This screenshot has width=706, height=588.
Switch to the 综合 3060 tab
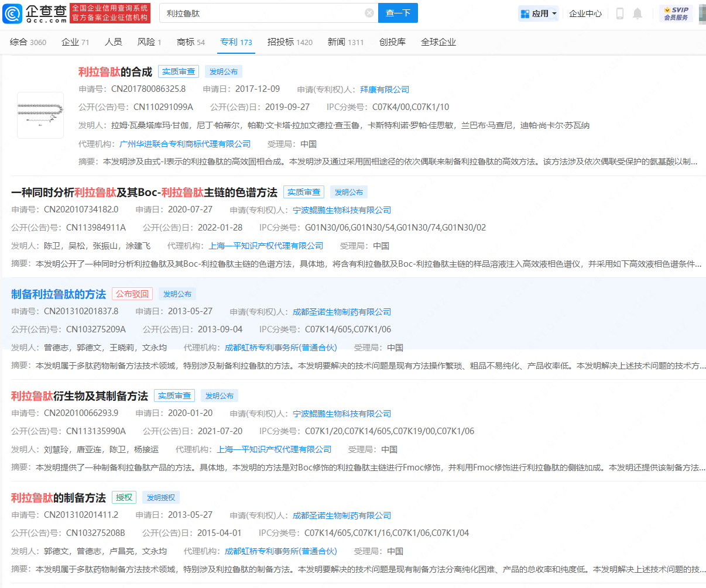pos(28,42)
